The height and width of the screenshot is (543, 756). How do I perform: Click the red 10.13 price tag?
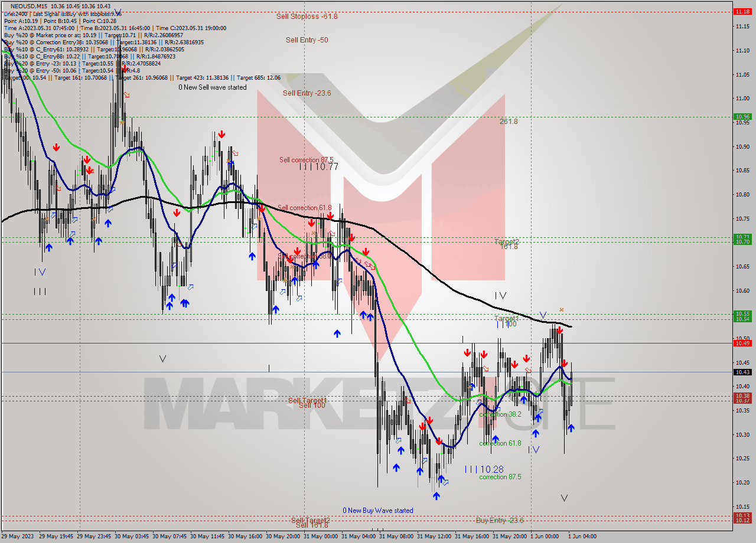coord(742,515)
